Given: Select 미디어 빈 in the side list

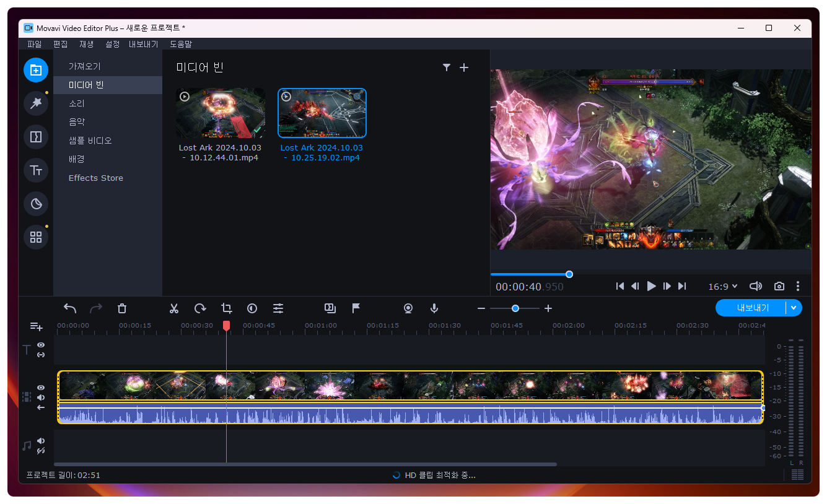Looking at the screenshot, I should click(108, 85).
